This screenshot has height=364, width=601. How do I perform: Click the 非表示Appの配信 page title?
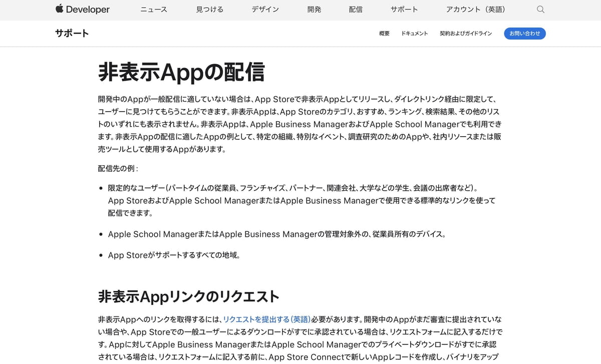(x=181, y=73)
